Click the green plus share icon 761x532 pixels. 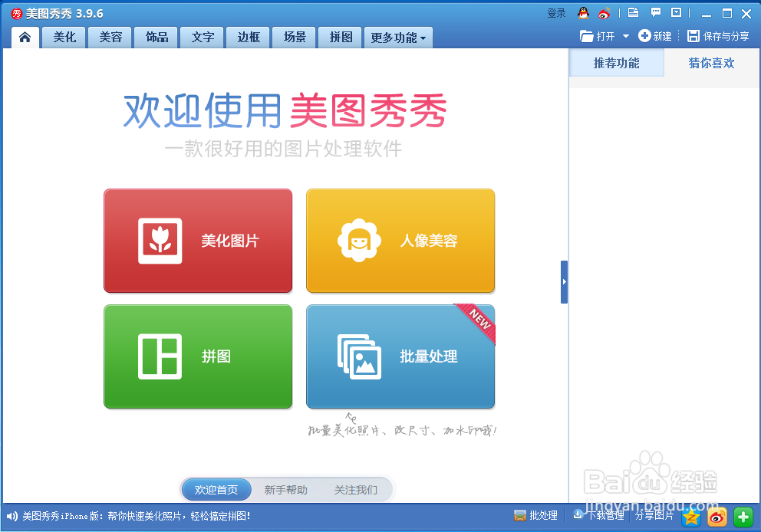pyautogui.click(x=743, y=517)
